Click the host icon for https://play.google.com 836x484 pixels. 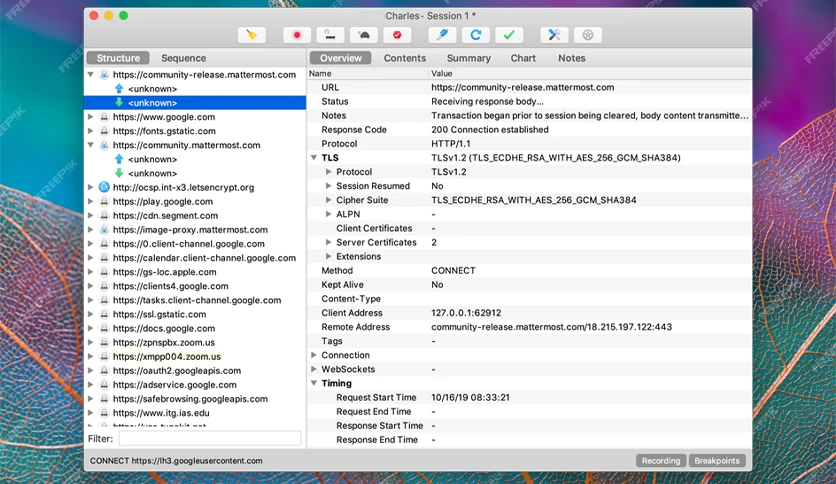104,201
